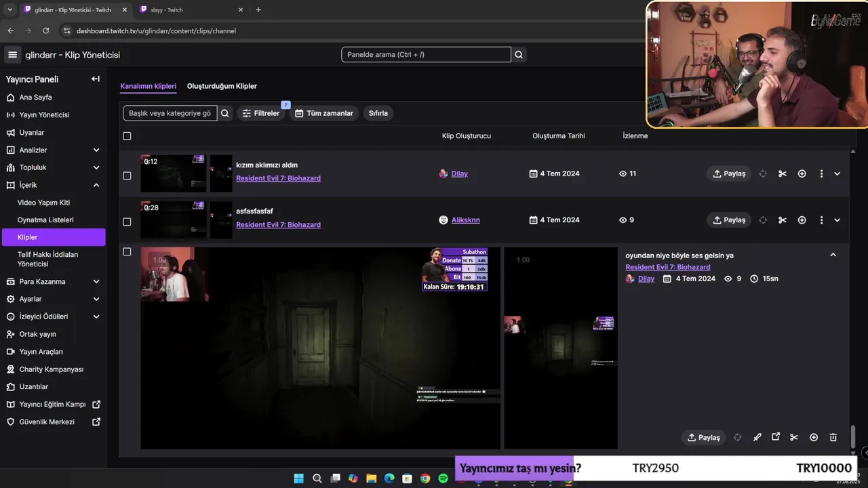Click the pen edit icon in the expanded clip
The image size is (868, 488).
coord(757,437)
